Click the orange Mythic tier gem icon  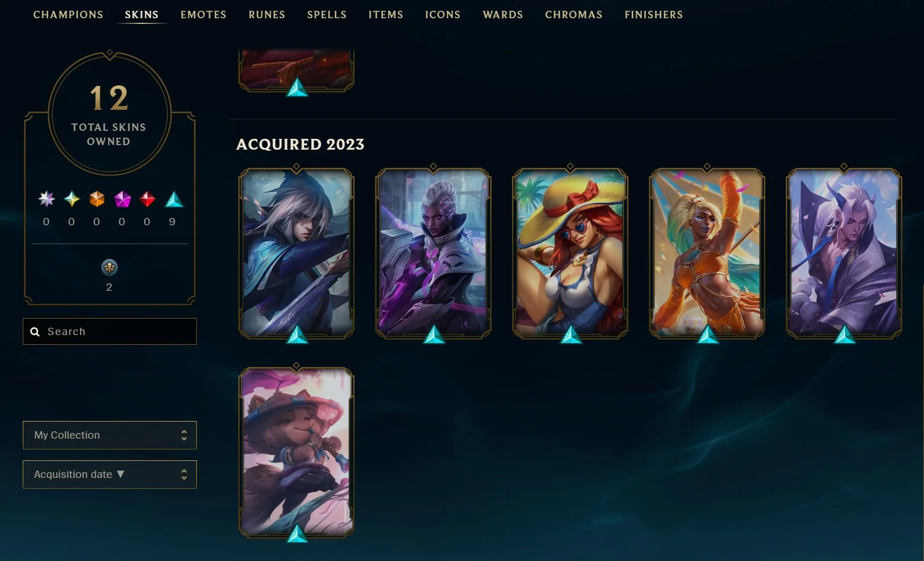click(x=97, y=199)
